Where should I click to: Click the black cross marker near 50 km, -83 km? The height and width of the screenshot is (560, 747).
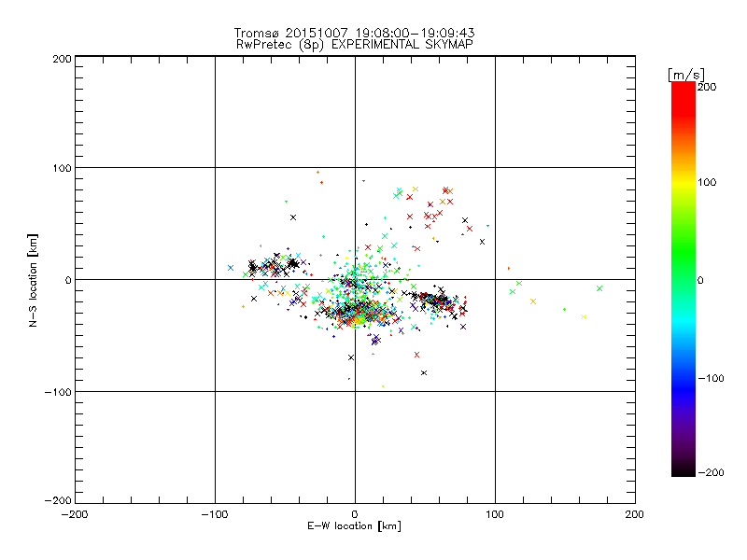pos(424,372)
